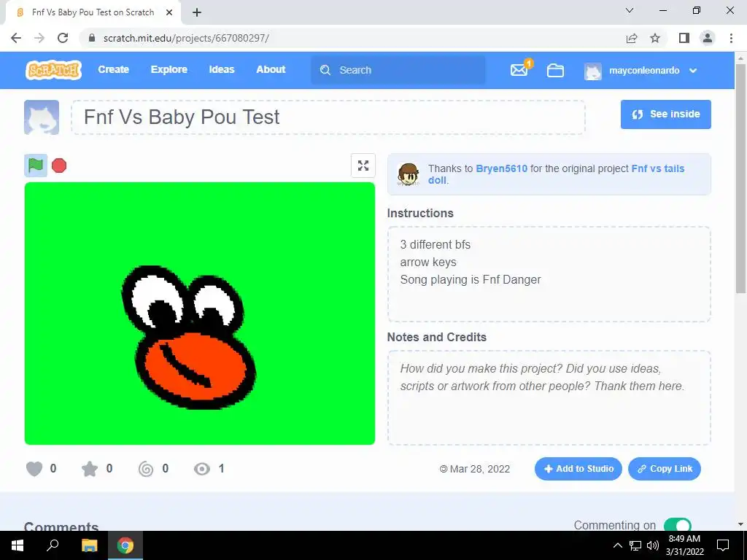Click the Chrome taskbar icon
The width and height of the screenshot is (747, 560).
[125, 545]
